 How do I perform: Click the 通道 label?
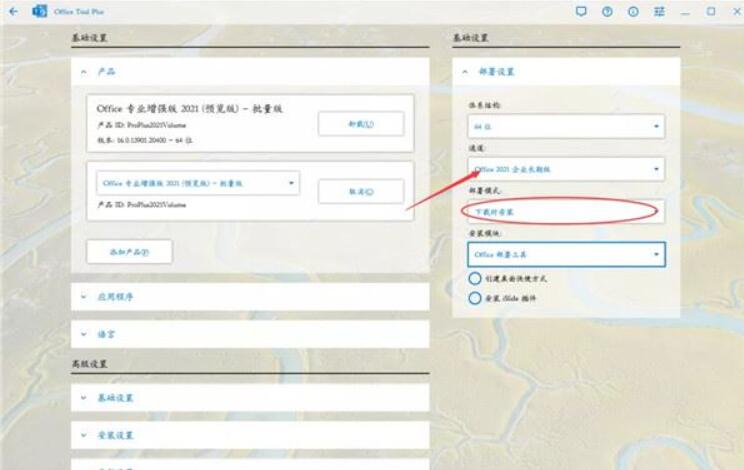tap(477, 148)
